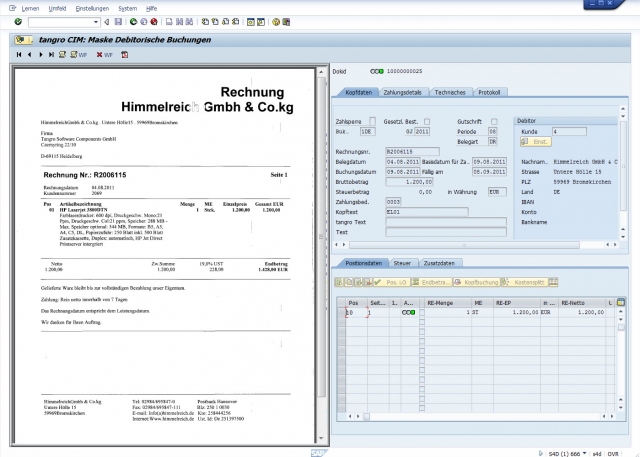Toggle the Gutschrift checkbox
Image resolution: width=640 pixels, height=457 pixels.
[x=494, y=122]
